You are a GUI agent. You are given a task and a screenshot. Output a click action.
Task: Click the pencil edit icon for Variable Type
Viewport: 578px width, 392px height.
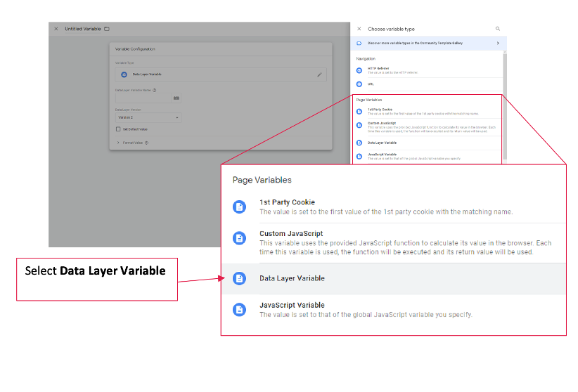pyautogui.click(x=319, y=74)
